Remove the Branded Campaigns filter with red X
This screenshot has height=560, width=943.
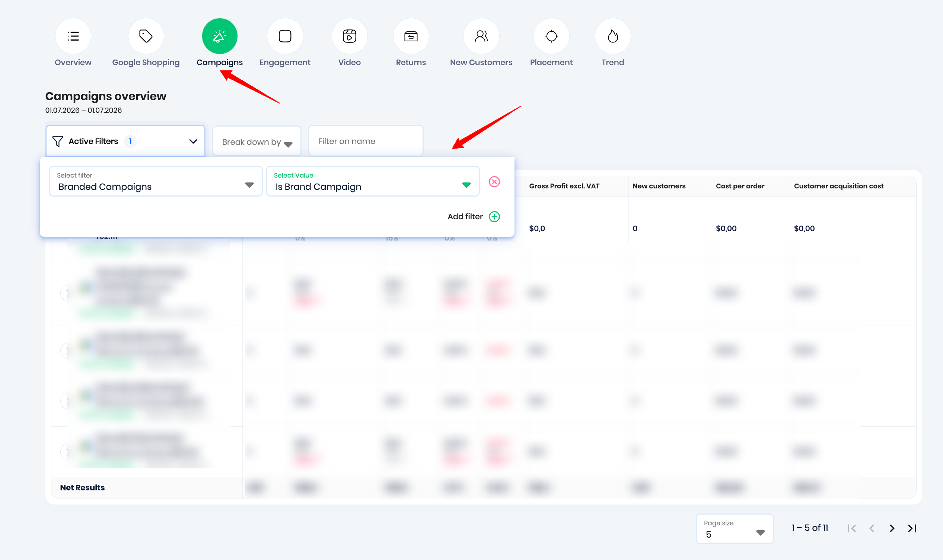494,182
